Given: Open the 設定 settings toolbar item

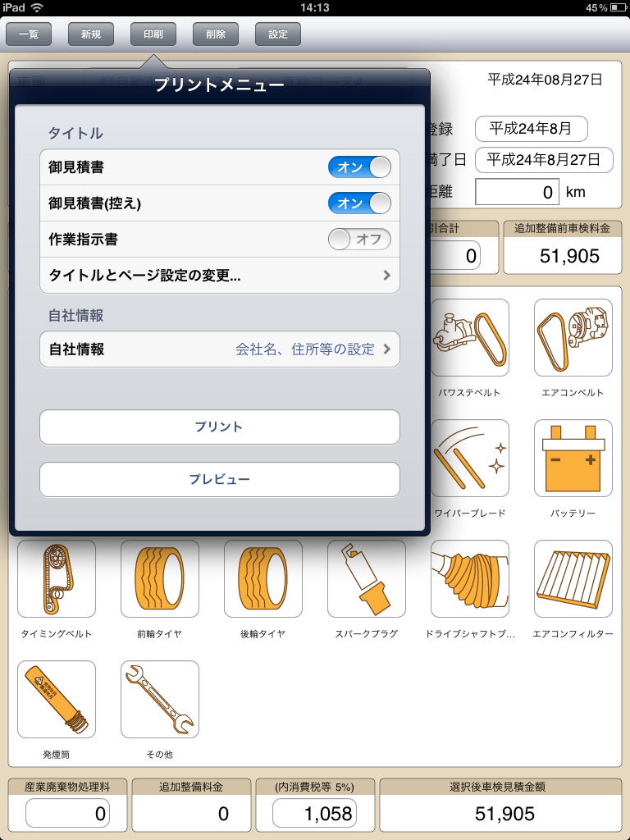Looking at the screenshot, I should pyautogui.click(x=278, y=34).
